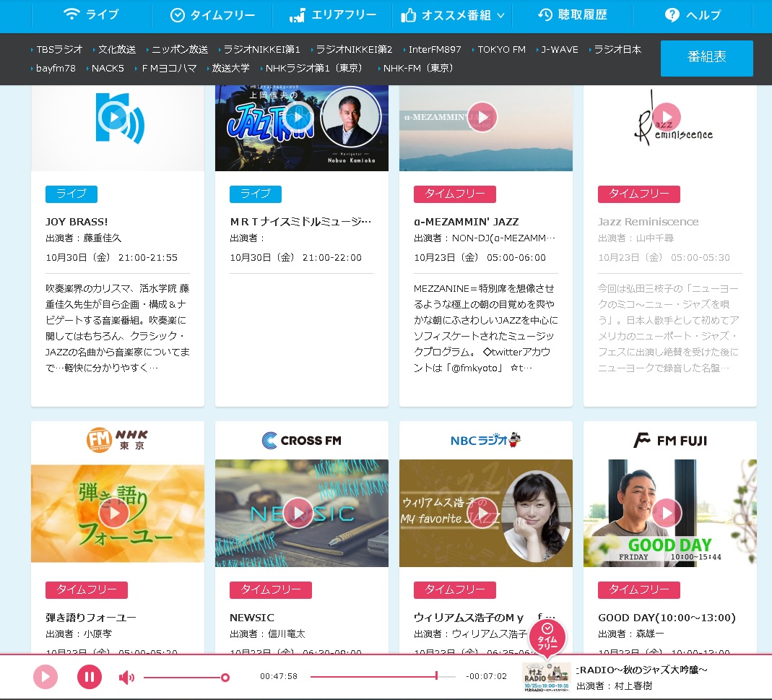Viewport: 772px width, 700px height.
Task: Play the JAZZ TRAIN thumbnail program
Action: click(x=298, y=117)
